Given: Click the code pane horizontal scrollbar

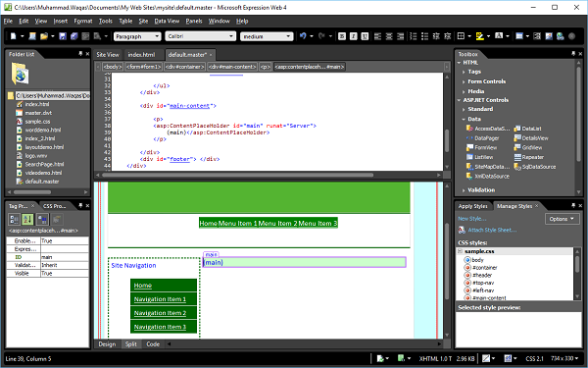Looking at the screenshot, I should pos(238,175).
